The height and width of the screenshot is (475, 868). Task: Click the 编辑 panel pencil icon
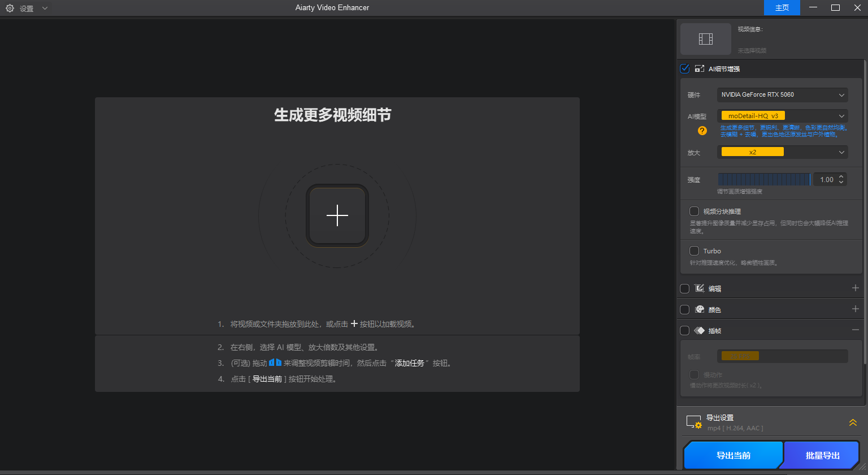point(699,288)
